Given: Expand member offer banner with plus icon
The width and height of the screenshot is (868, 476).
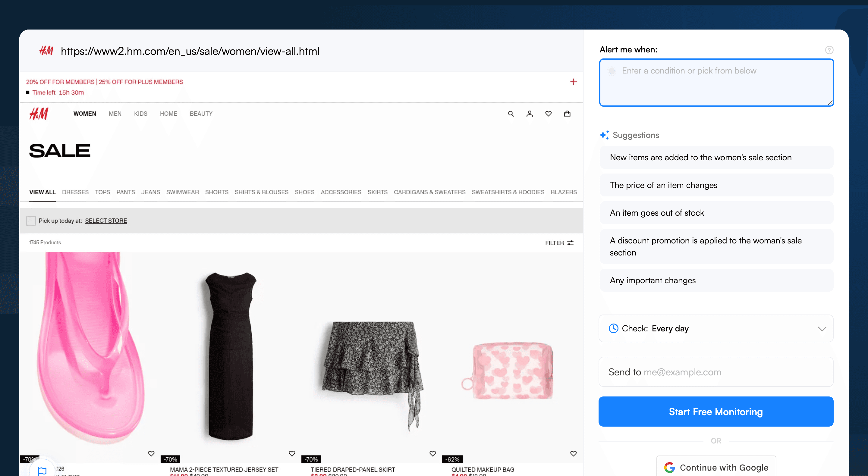Looking at the screenshot, I should coord(573,82).
